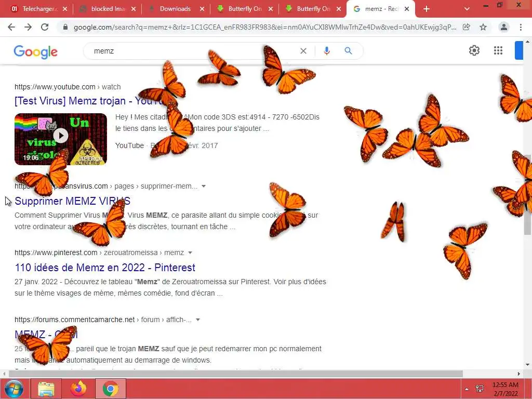Open the taskbar clock showing 12:55 AM
532x399 pixels.
click(505, 389)
